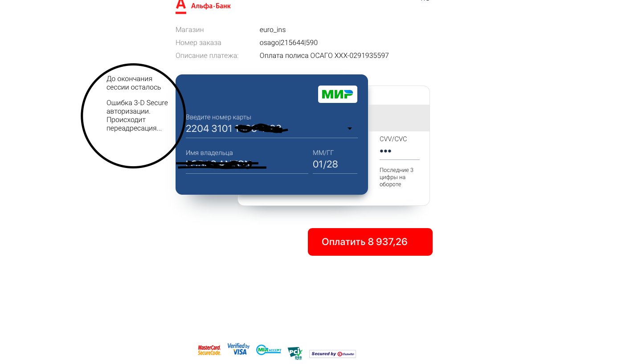The height and width of the screenshot is (364, 630).
Task: Open the saved card number dropdown arrow
Action: (x=350, y=129)
